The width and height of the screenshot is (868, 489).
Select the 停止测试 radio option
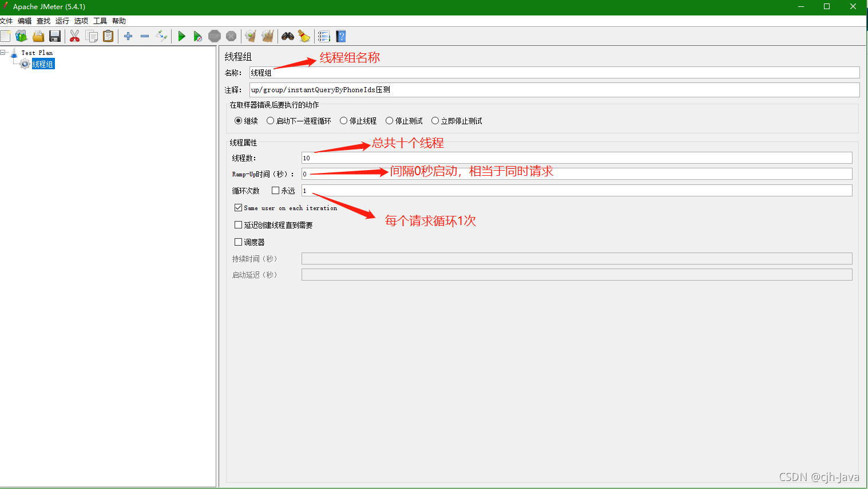tap(389, 121)
